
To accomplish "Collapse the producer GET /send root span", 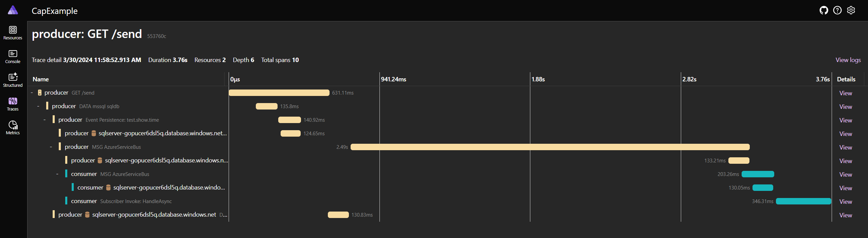I will pyautogui.click(x=32, y=93).
